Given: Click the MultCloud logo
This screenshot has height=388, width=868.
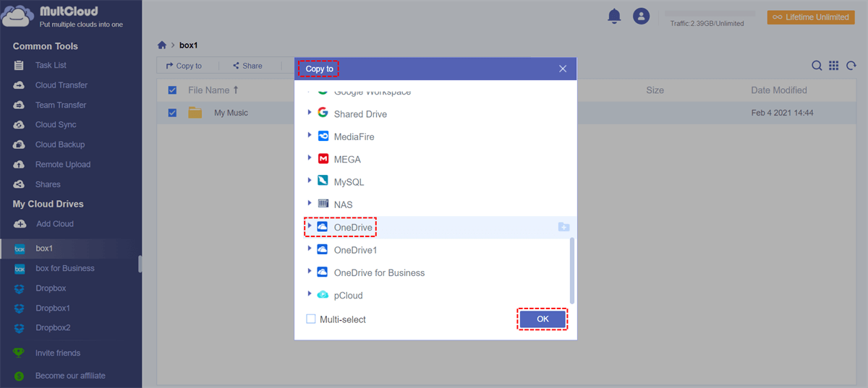Looking at the screenshot, I should click(61, 17).
